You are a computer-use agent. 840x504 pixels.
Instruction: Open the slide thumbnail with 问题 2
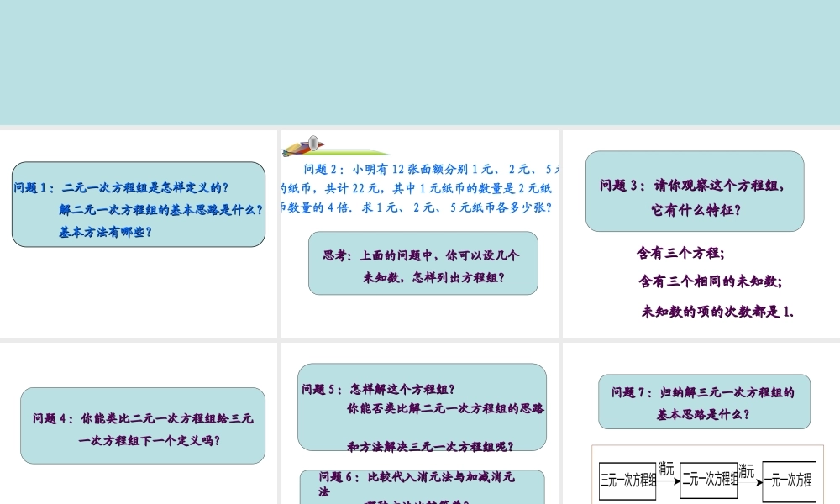[x=419, y=234]
